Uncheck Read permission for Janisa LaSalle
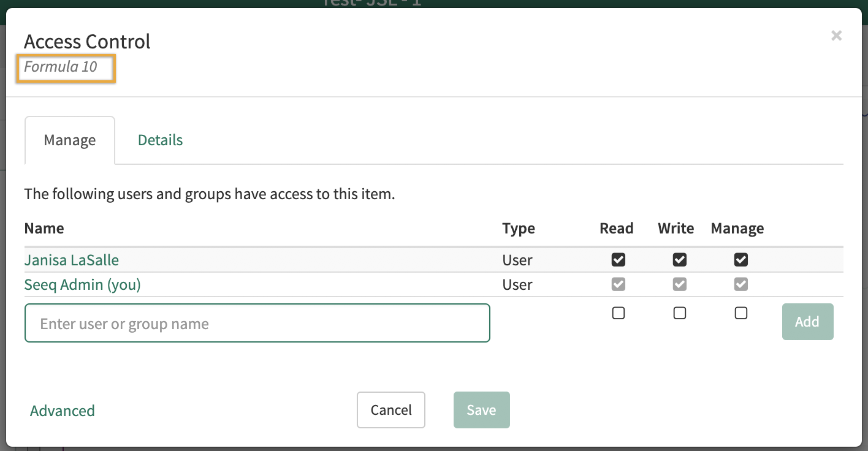Viewport: 868px width, 451px height. point(619,260)
